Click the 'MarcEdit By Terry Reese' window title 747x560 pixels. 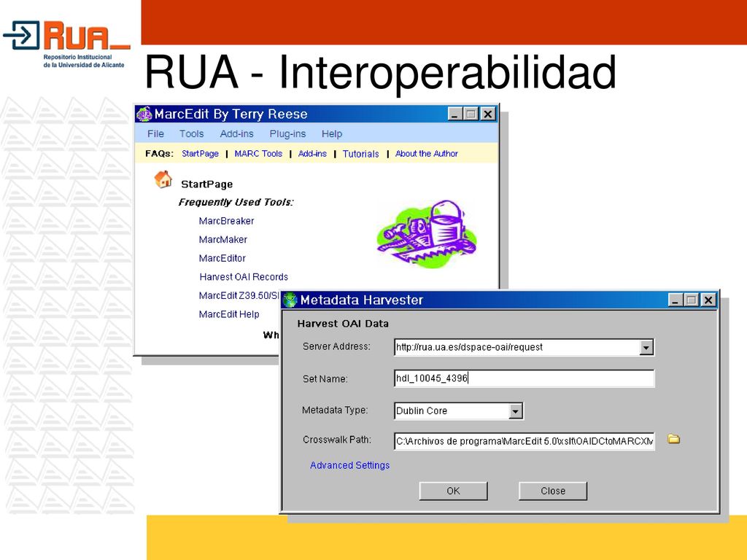231,114
